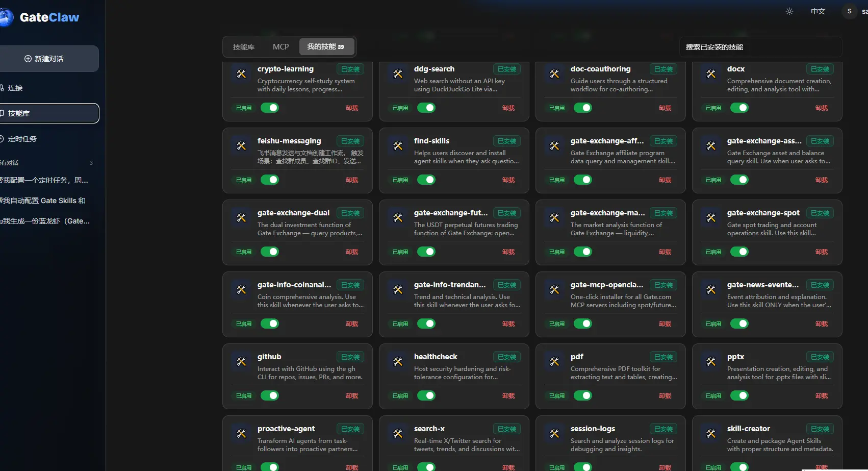Toggle the gate-exchange-spot enabled switch
This screenshot has width=868, height=471.
click(739, 252)
